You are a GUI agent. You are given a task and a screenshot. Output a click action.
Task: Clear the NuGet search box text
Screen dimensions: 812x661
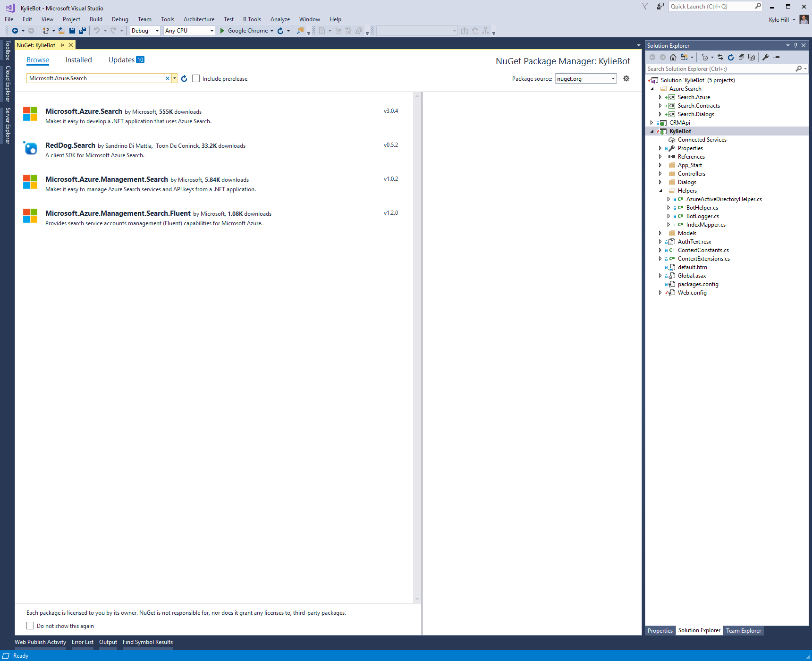(x=168, y=78)
